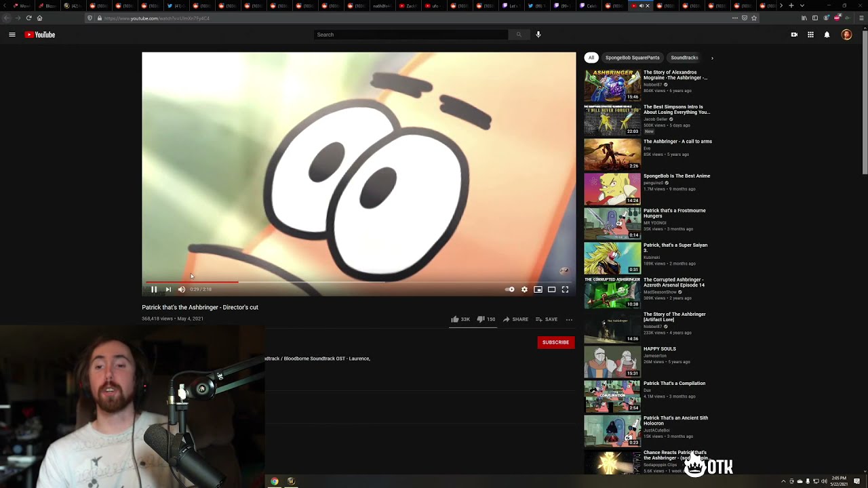This screenshot has width=868, height=488.
Task: Seek on the video progress bar
Action: point(359,281)
